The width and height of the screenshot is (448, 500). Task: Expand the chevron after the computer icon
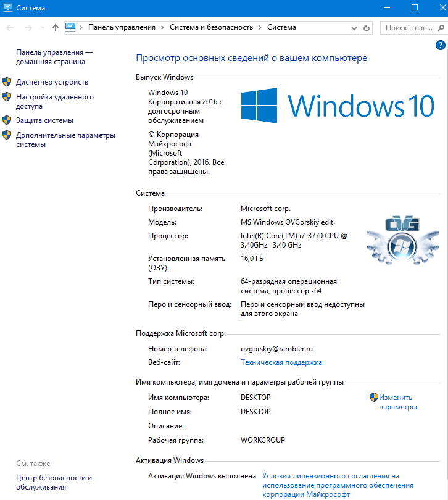click(x=81, y=28)
